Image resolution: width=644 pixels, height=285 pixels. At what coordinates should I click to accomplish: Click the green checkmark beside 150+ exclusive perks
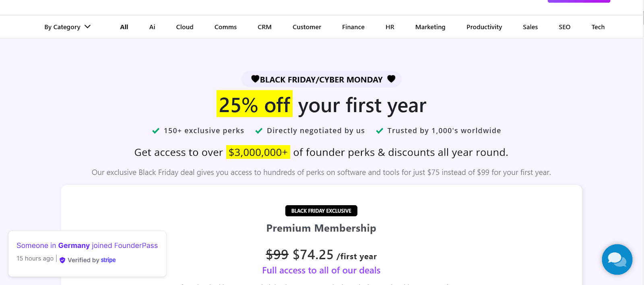click(155, 131)
